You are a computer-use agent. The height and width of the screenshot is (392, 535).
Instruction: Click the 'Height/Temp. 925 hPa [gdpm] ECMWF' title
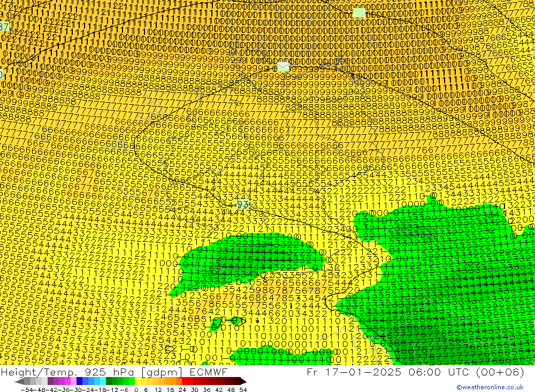tap(114, 372)
